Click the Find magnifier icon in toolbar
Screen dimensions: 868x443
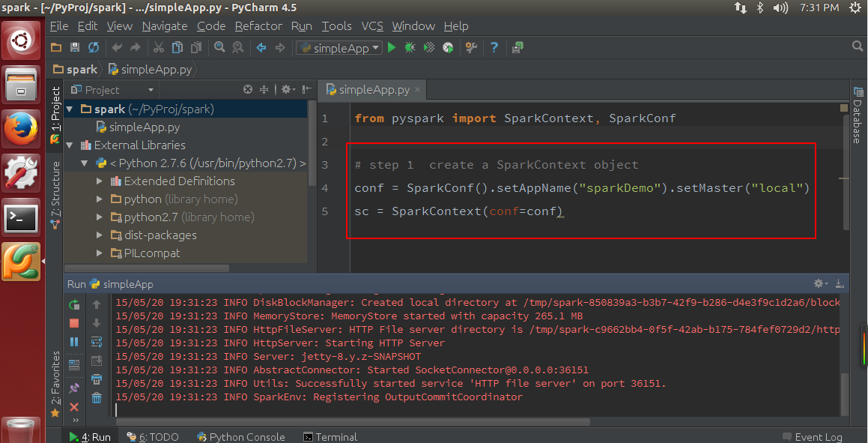(219, 47)
